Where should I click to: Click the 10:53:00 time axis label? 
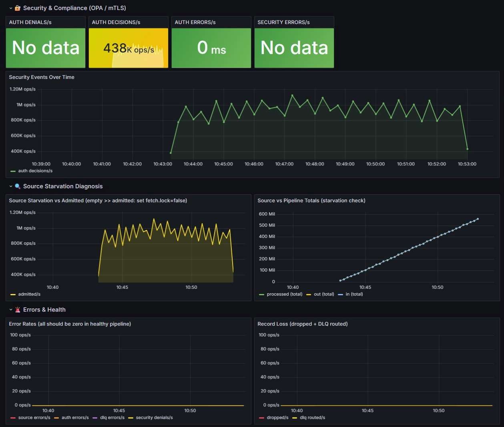point(467,164)
